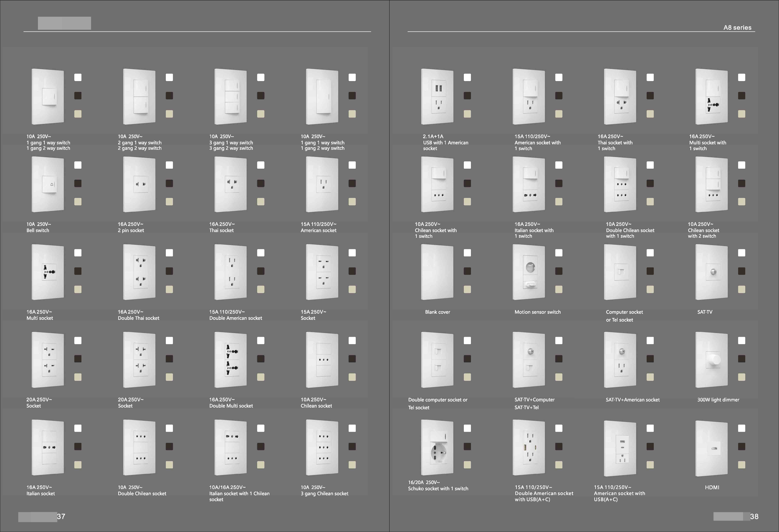Click the 'A8 series' header text
The width and height of the screenshot is (779, 532).
pos(738,28)
